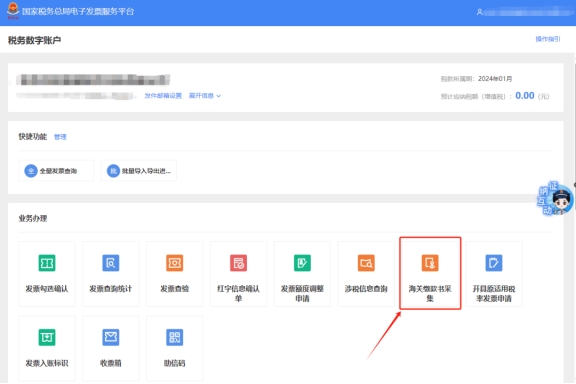Open 批量导入导出 quick function button

139,171
